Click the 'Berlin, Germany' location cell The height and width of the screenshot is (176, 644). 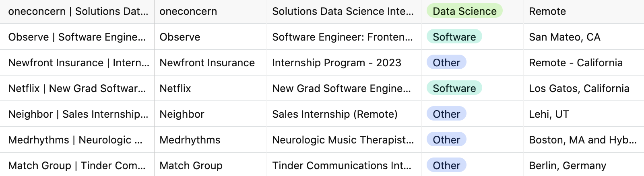tap(584, 166)
